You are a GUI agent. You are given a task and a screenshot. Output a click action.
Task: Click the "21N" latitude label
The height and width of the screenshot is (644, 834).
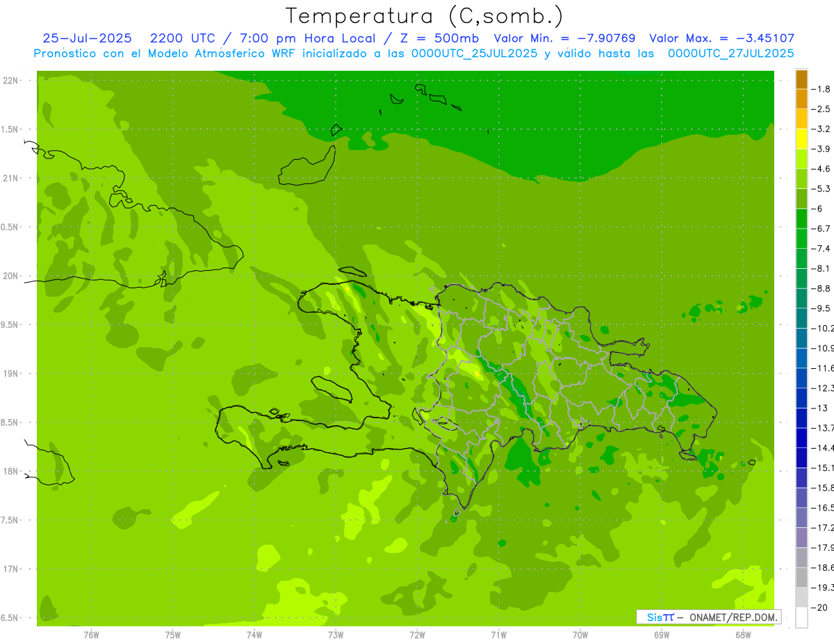[x=11, y=179]
